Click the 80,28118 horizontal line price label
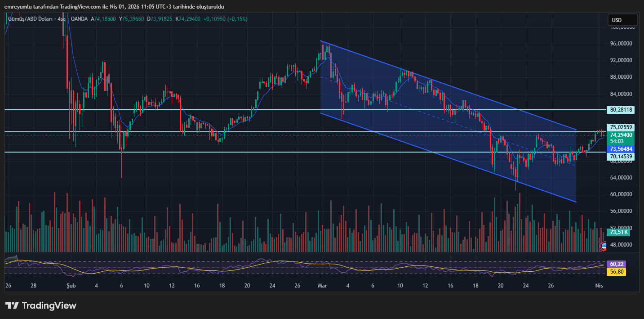The image size is (644, 319). (622, 110)
